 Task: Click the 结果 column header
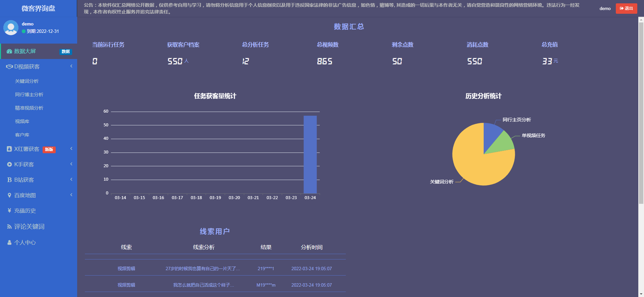266,247
